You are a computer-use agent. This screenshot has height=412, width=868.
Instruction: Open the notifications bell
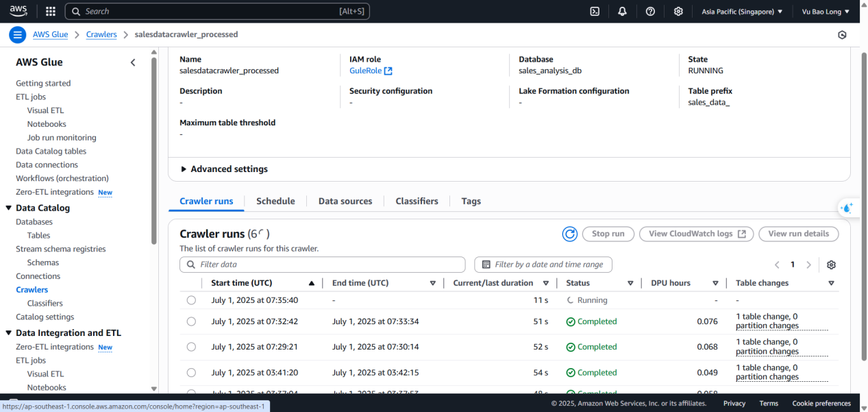click(x=622, y=12)
